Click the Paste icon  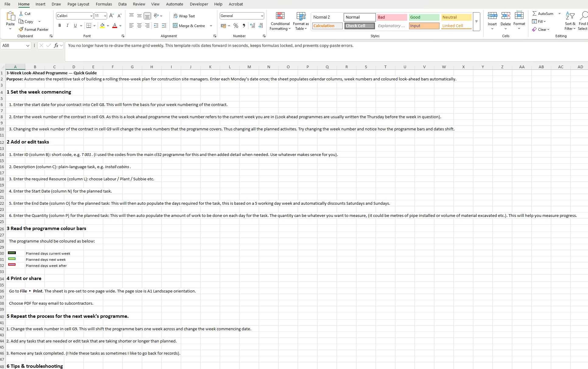(10, 16)
